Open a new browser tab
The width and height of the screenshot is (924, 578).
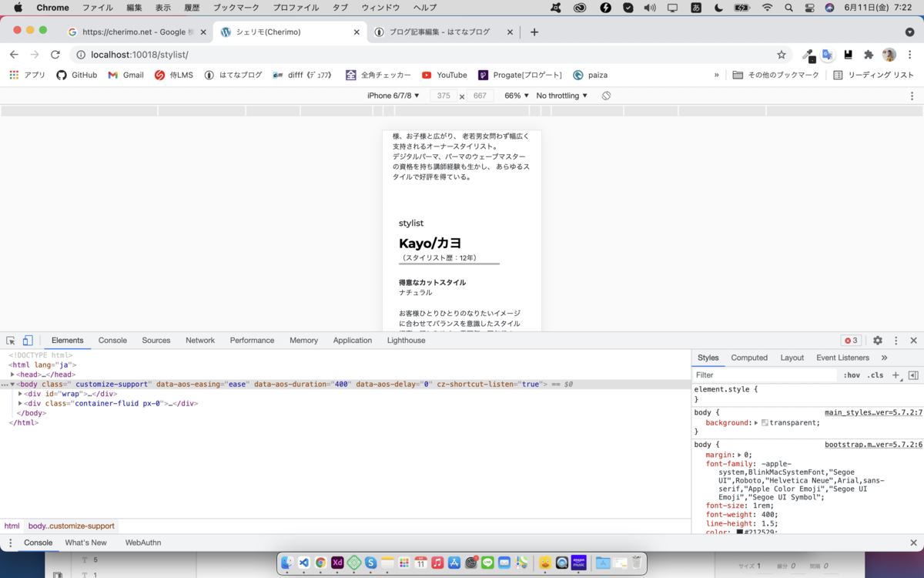[x=534, y=32]
